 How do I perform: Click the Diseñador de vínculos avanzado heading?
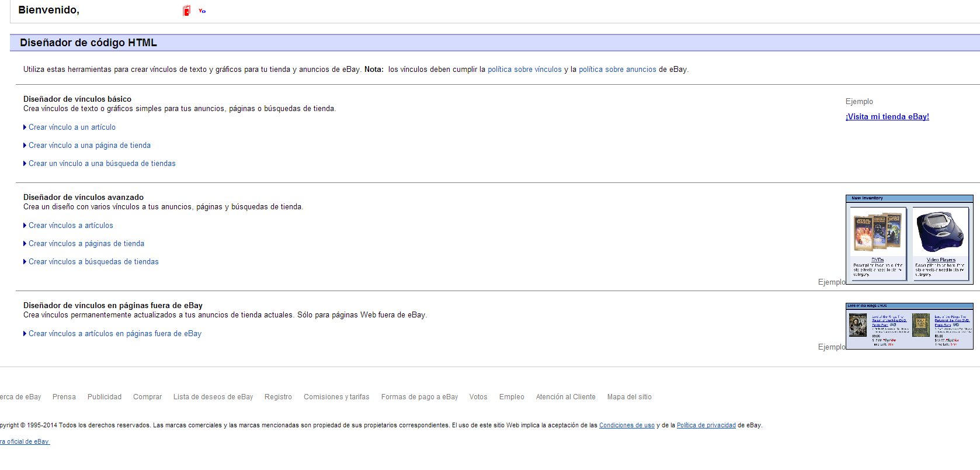[x=84, y=198]
